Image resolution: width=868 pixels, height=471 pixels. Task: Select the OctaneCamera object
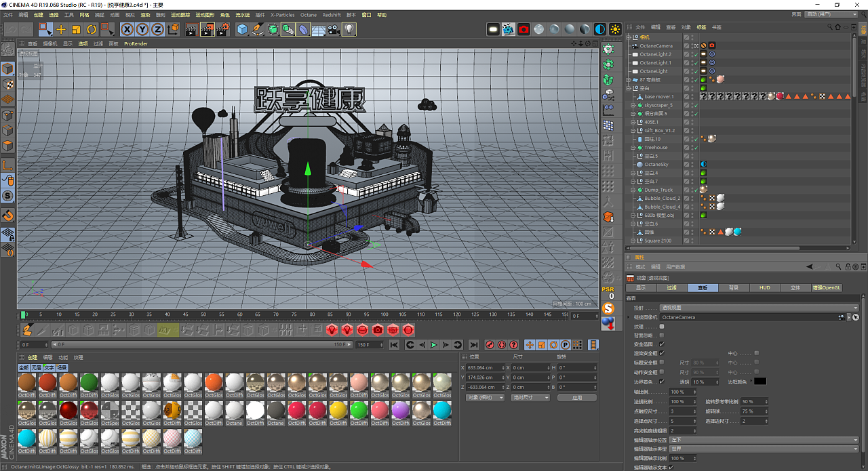(x=656, y=45)
